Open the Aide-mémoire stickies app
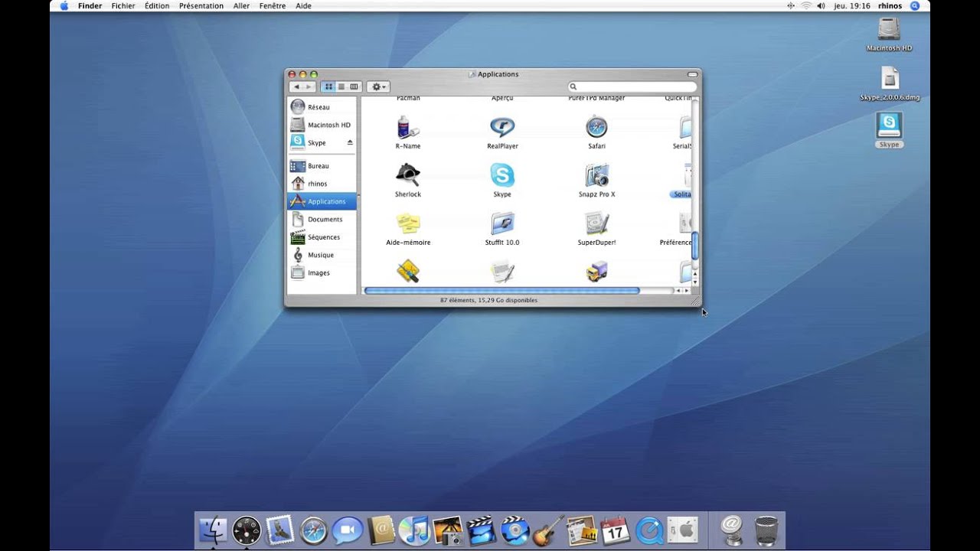The width and height of the screenshot is (980, 551). coord(408,223)
